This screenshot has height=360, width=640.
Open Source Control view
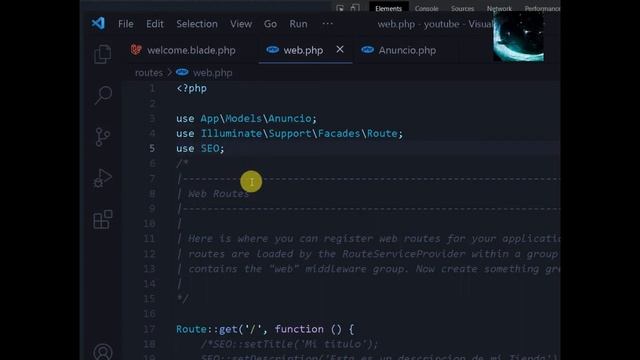[x=102, y=137]
